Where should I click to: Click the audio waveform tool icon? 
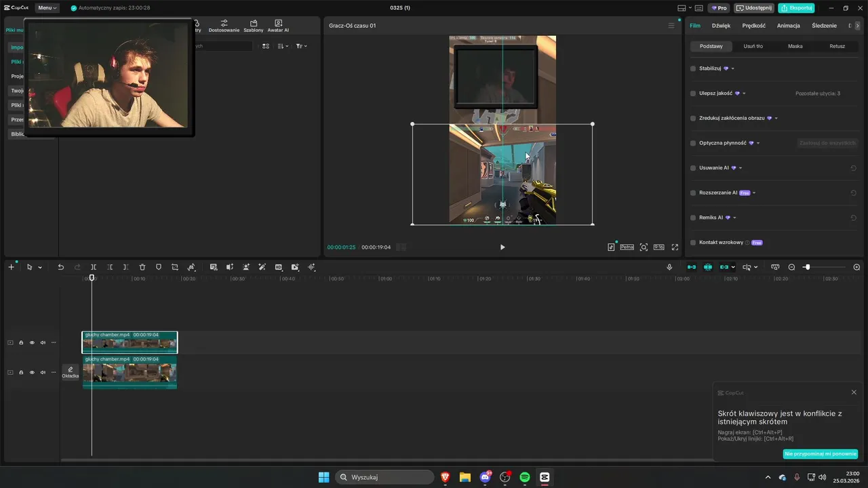point(311,267)
